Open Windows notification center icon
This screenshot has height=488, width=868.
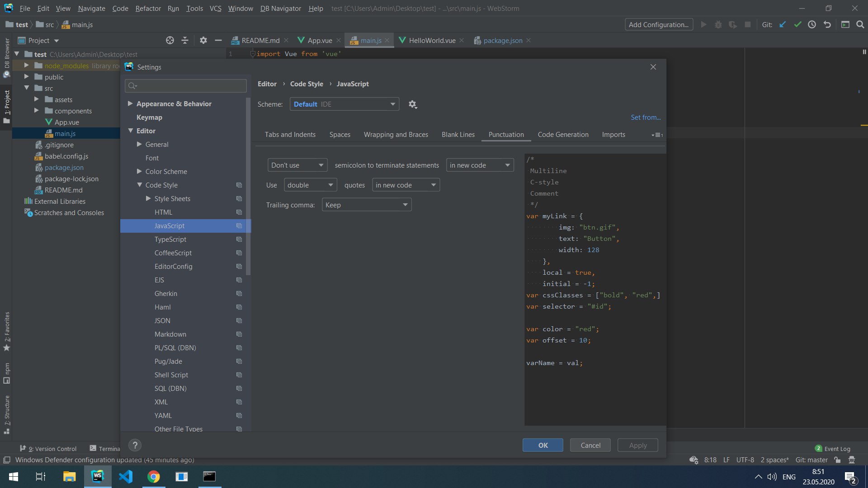[x=850, y=477]
